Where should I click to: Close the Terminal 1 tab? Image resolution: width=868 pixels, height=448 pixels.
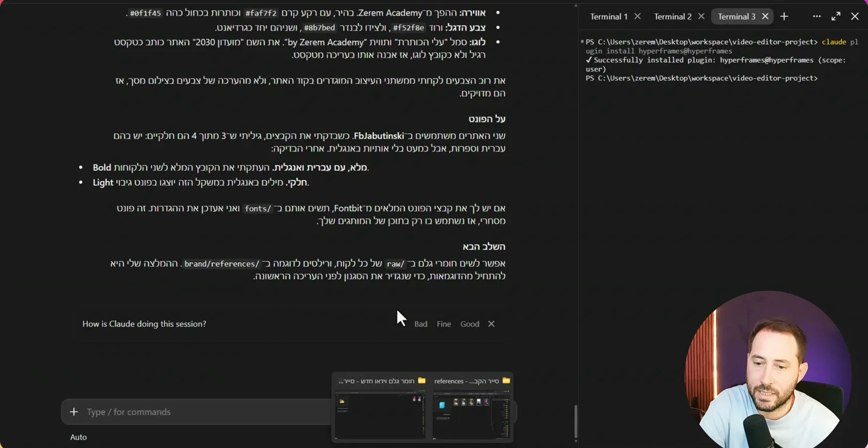(637, 16)
